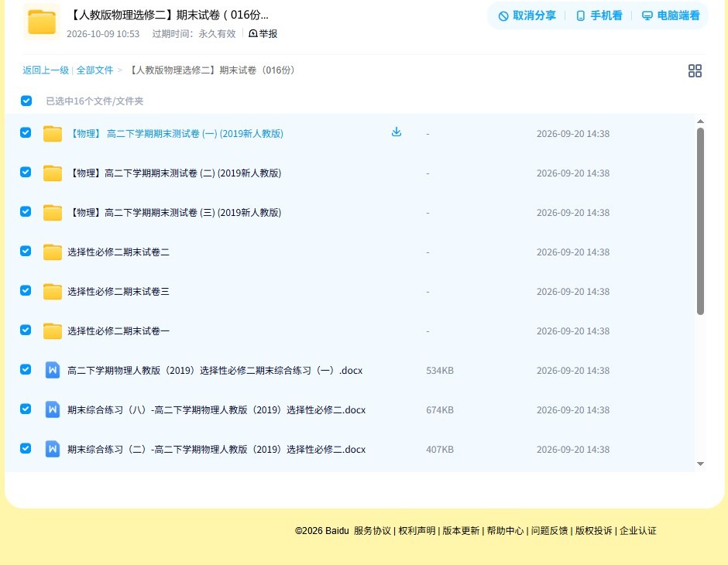Click the 手机看 button
The height and width of the screenshot is (565, 728).
tap(599, 15)
